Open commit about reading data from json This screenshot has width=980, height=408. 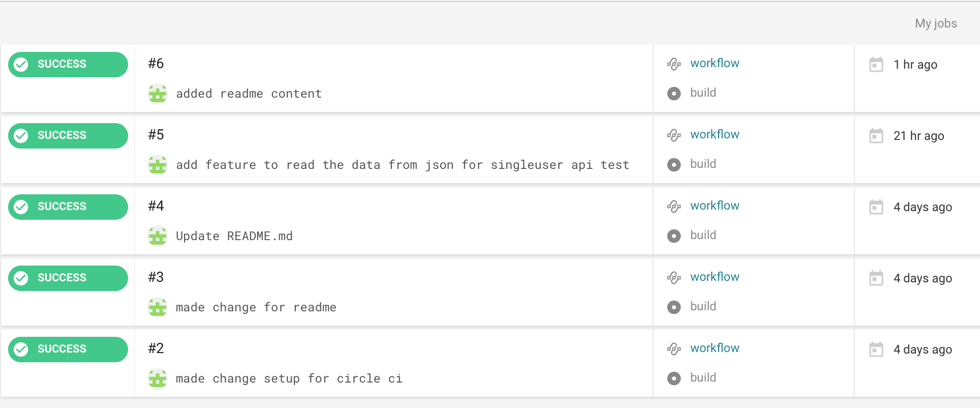click(402, 165)
